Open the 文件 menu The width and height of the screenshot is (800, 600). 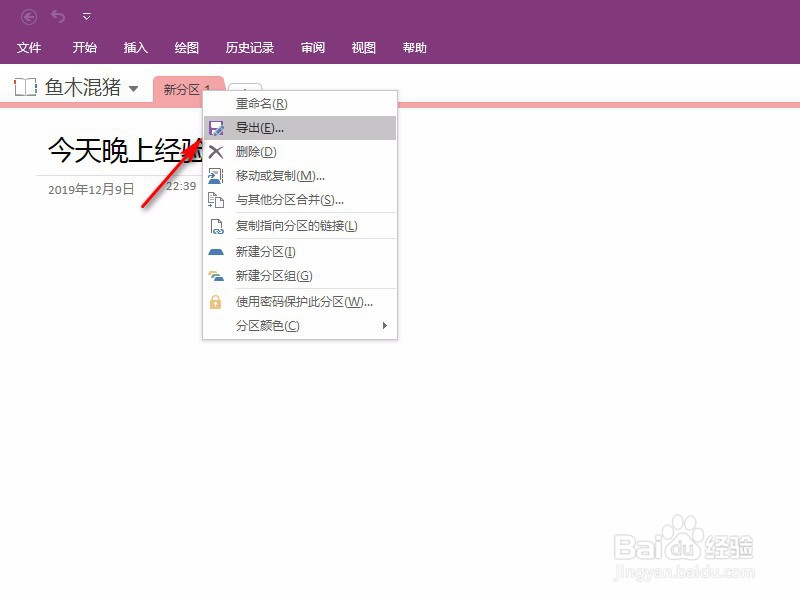click(x=29, y=48)
